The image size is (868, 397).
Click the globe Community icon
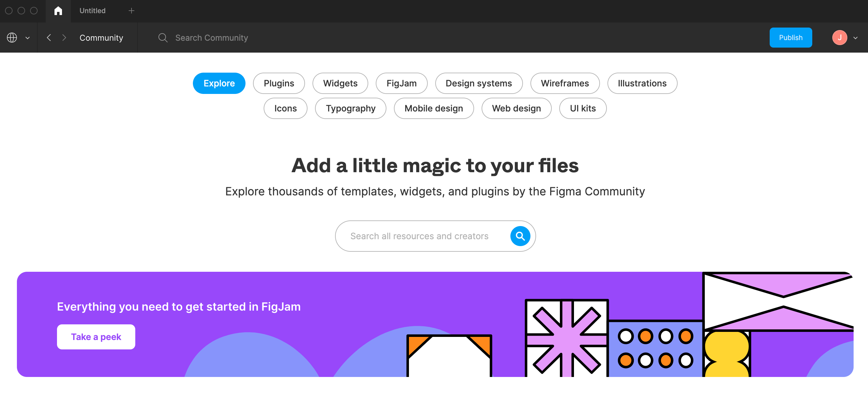pos(12,37)
